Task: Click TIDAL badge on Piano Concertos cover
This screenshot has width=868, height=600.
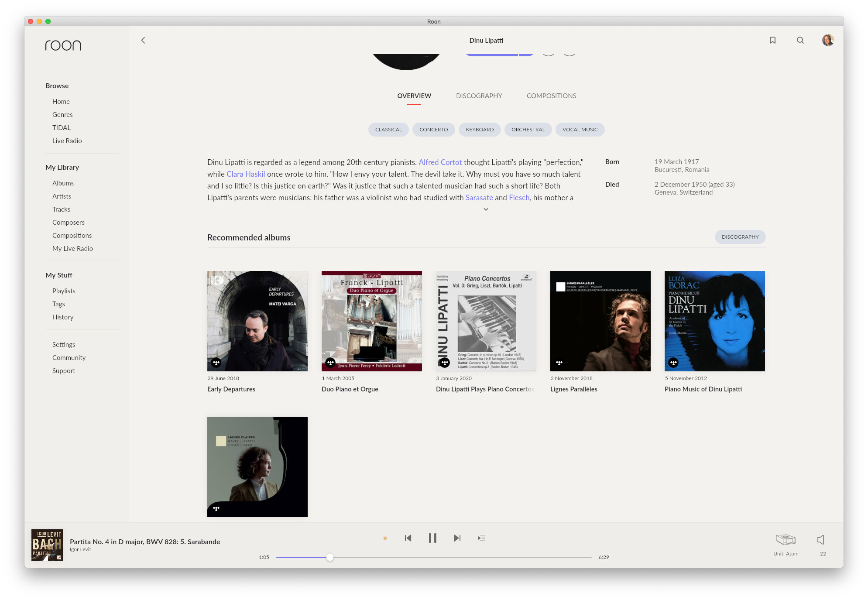Action: (x=445, y=363)
